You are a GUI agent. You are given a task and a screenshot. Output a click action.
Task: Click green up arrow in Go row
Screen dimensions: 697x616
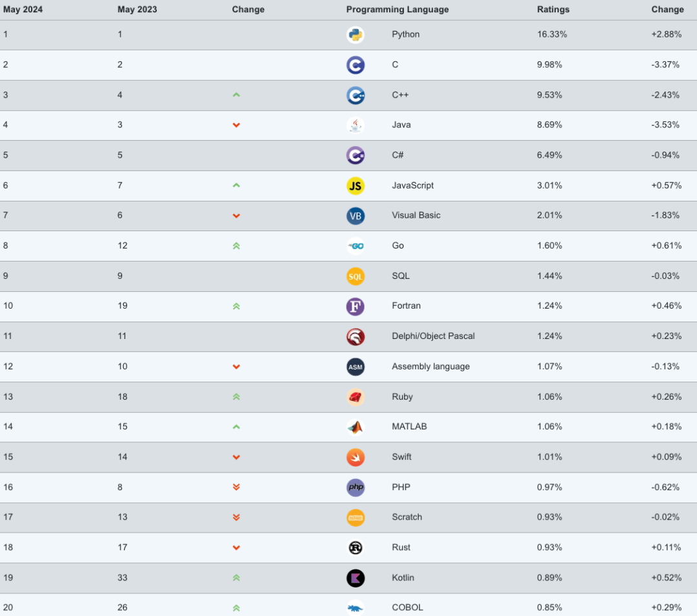(x=236, y=246)
